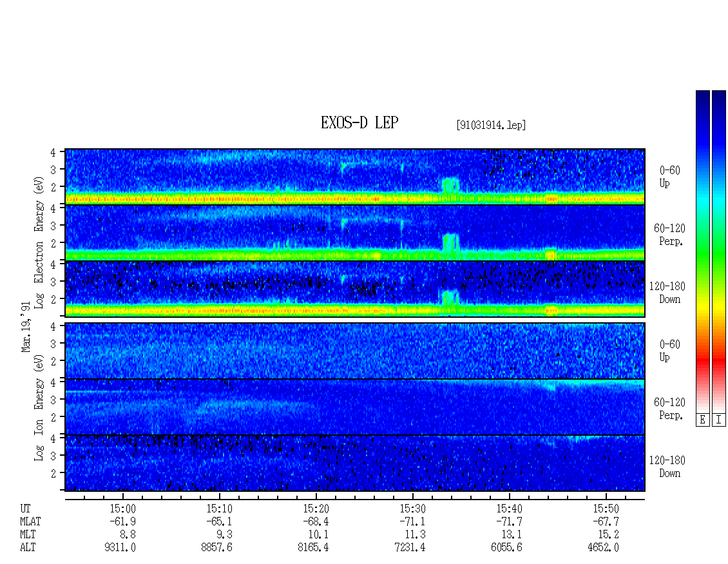The width and height of the screenshot is (728, 564).
Task: Click the ALT value 8857.6
Action: [x=217, y=548]
